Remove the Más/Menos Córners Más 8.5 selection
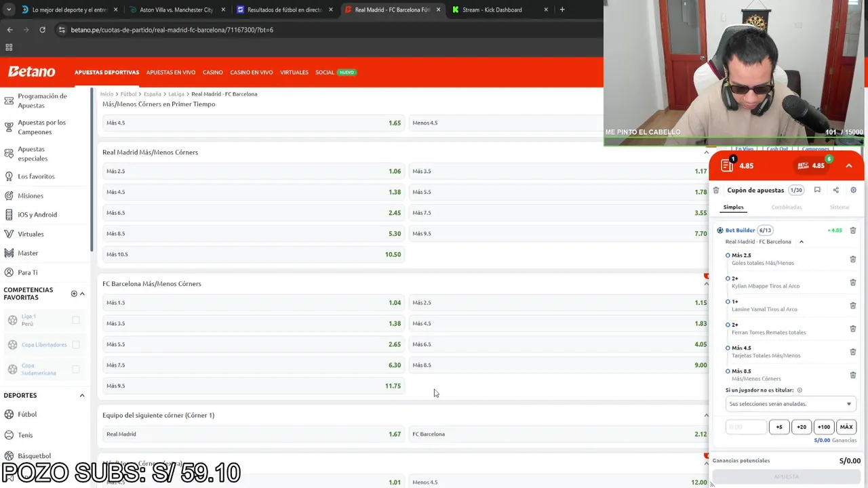 click(853, 375)
